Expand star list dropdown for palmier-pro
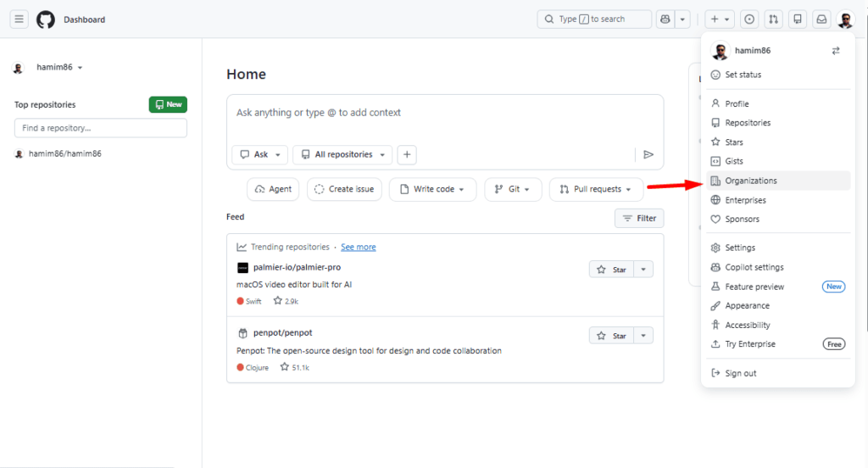This screenshot has height=468, width=868. (x=643, y=270)
